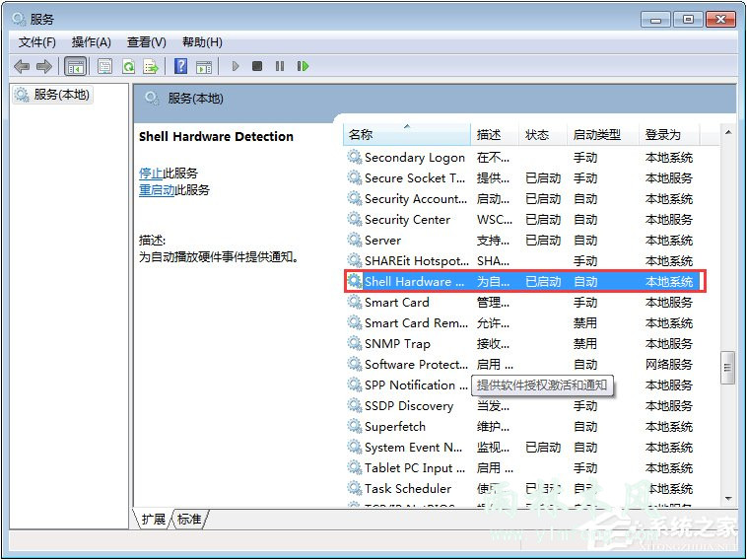This screenshot has width=747, height=560.
Task: Sort by the 登录为 column header
Action: 669,135
